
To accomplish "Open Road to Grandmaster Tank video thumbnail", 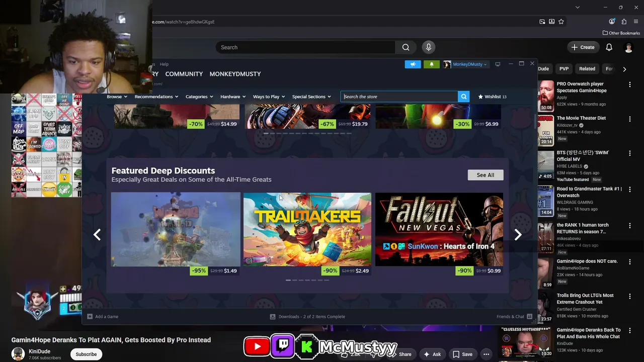I will click(545, 201).
